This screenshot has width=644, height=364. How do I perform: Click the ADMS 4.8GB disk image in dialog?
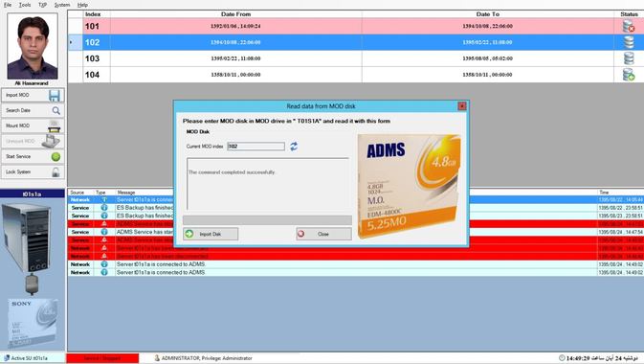[409, 187]
